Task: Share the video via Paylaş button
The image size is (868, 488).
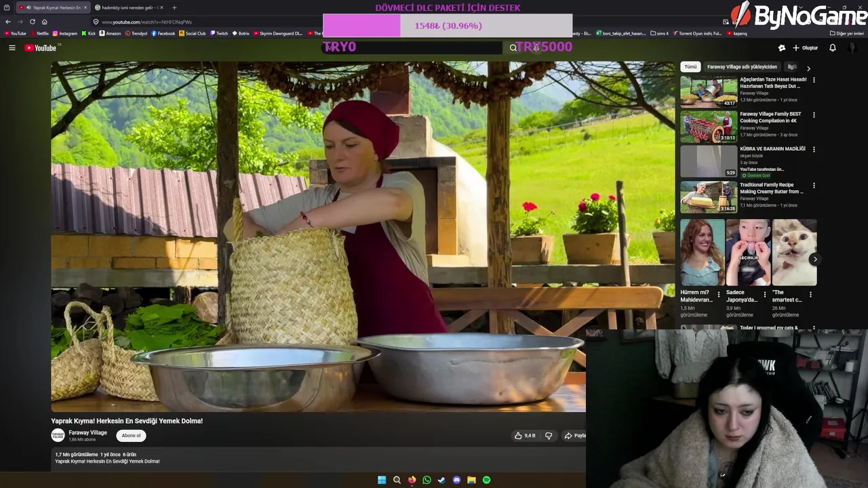Action: point(574,435)
